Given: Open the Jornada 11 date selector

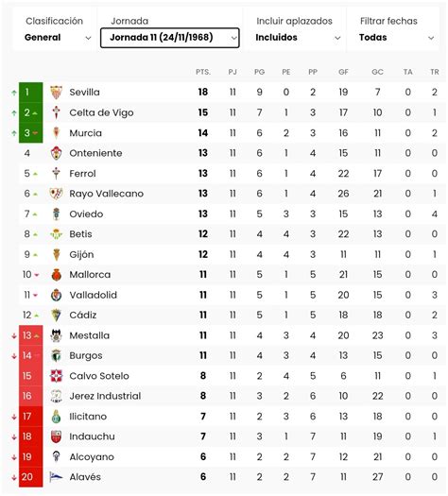Looking at the screenshot, I should 170,38.
